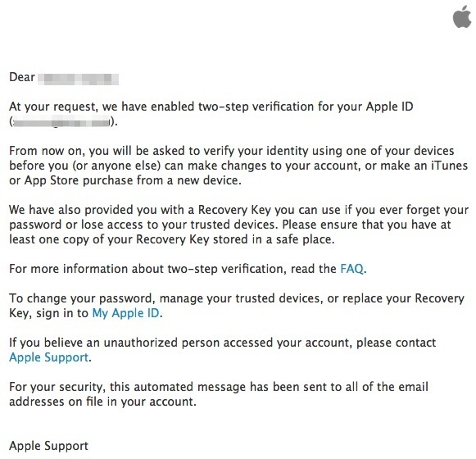476x459 pixels.
Task: Click the blurred recipient name after Dear
Action: click(79, 79)
